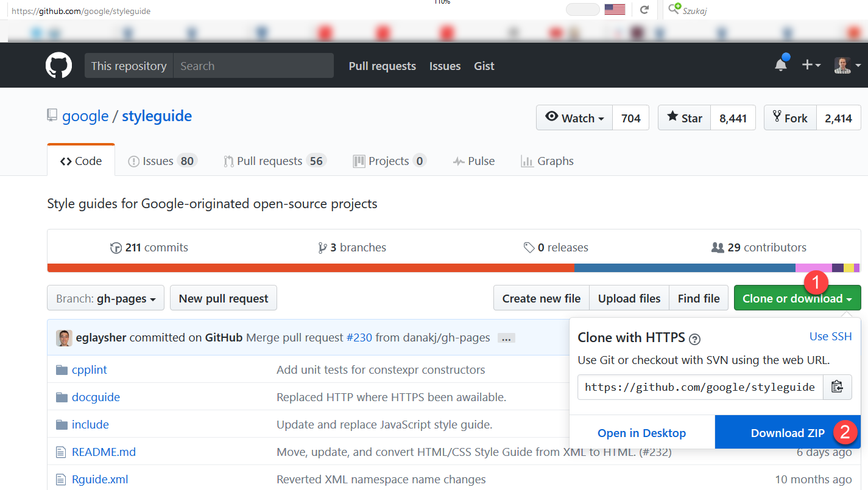Click the styleguide repository name link

point(157,116)
